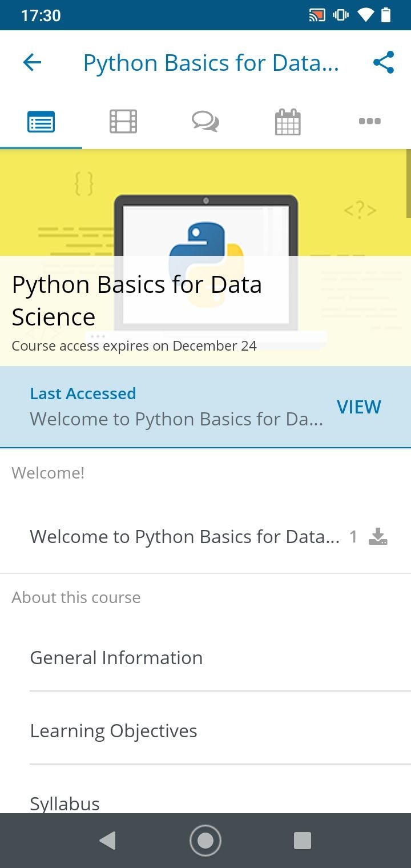
Task: Open the calendar dates tab
Action: click(288, 121)
